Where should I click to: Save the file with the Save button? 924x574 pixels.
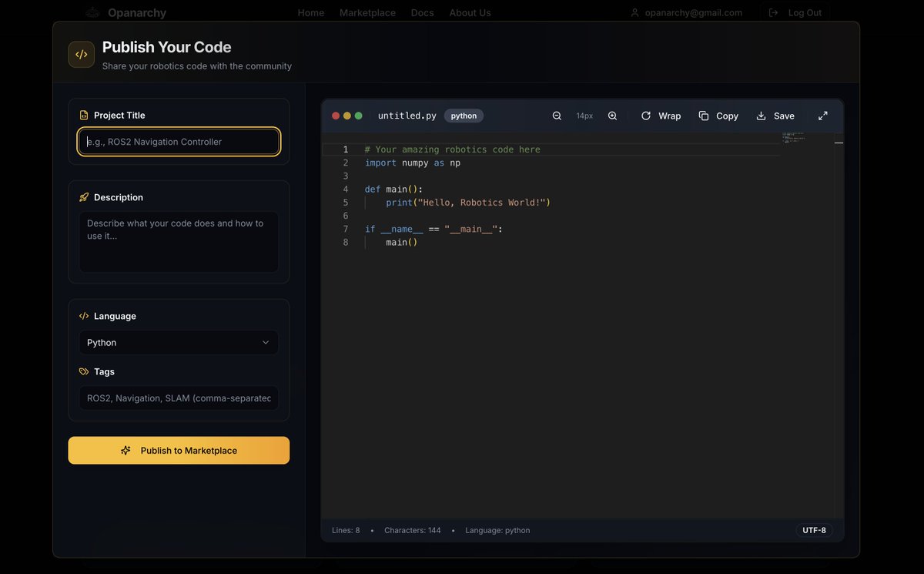click(775, 116)
